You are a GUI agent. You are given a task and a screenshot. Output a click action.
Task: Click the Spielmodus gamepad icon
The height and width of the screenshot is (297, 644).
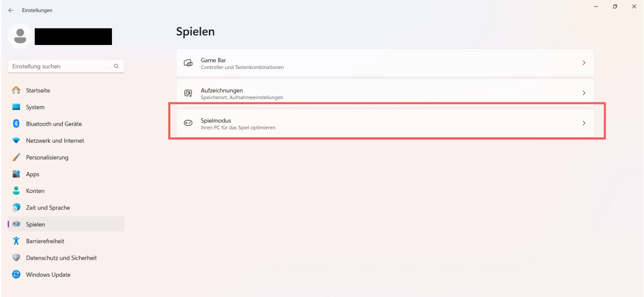point(188,123)
